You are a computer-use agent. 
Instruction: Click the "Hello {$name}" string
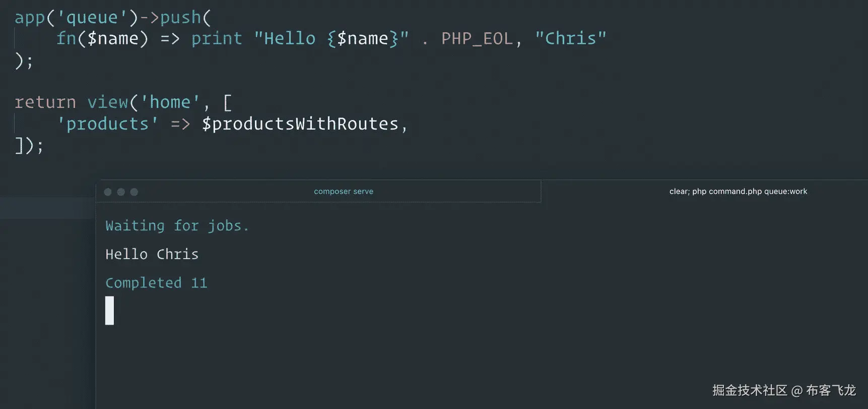click(331, 39)
